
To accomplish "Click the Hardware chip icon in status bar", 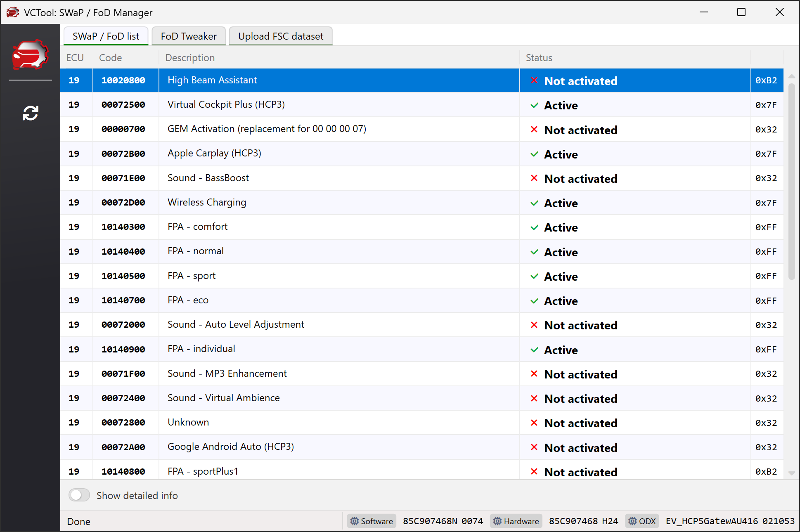I will click(497, 521).
